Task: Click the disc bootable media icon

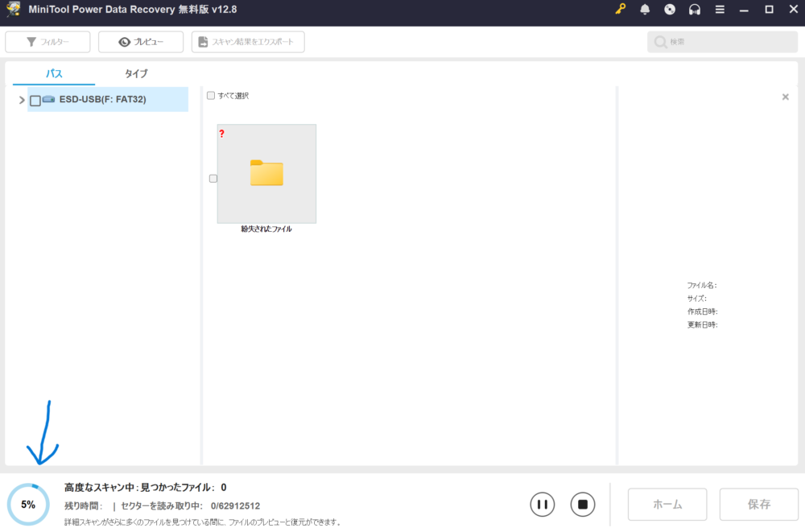Action: pos(669,10)
